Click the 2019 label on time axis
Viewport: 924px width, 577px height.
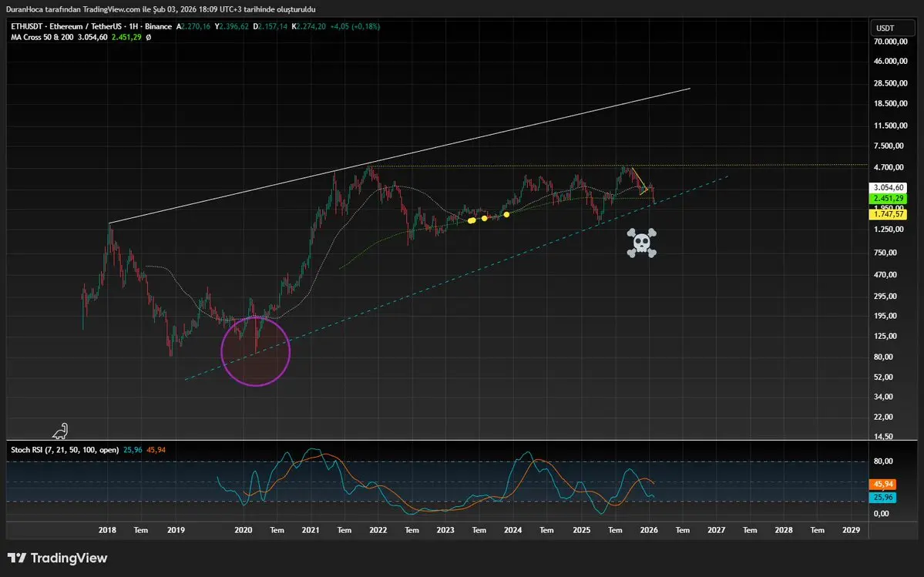click(x=176, y=530)
